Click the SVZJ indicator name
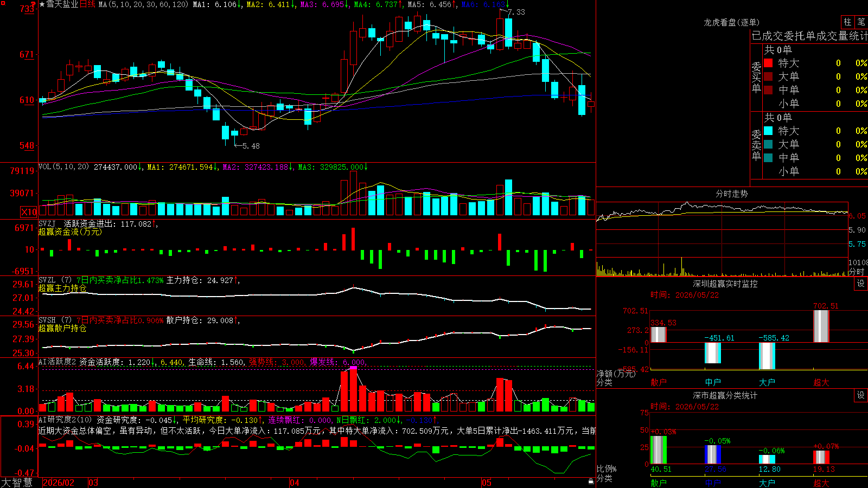 47,223
